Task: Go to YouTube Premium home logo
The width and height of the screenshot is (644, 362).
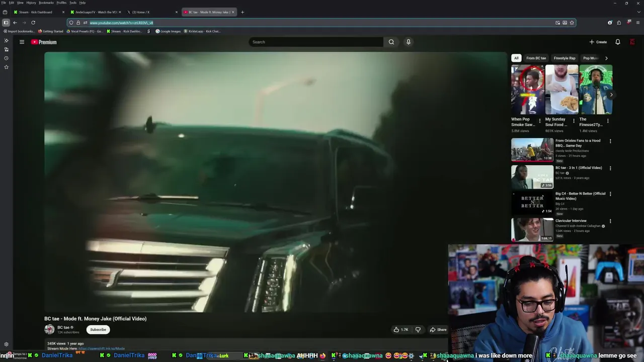Action: pyautogui.click(x=44, y=42)
